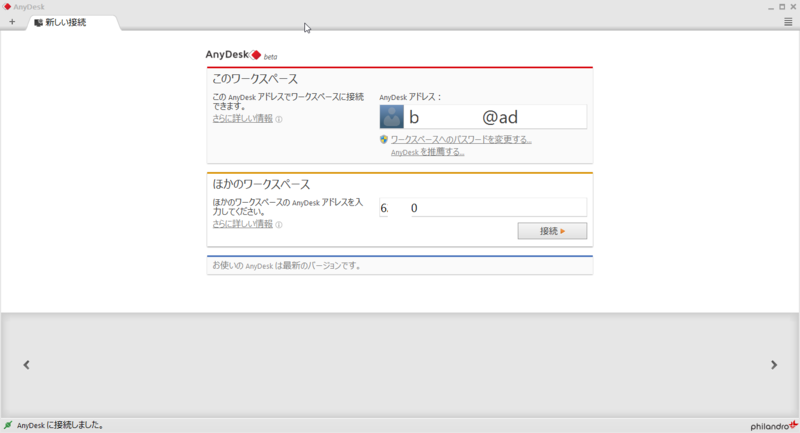Click connection status icon in status bar
Screen dimensions: 800x433
(8, 425)
